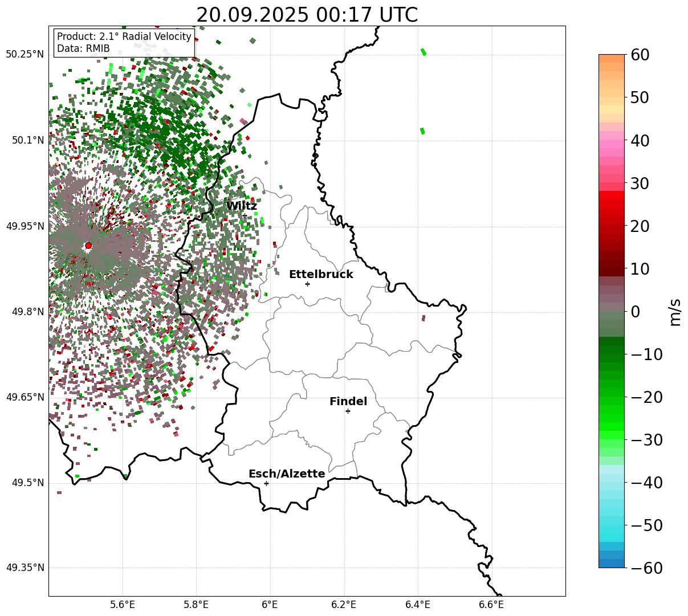Click the latitude label 49.8°N

coord(27,312)
